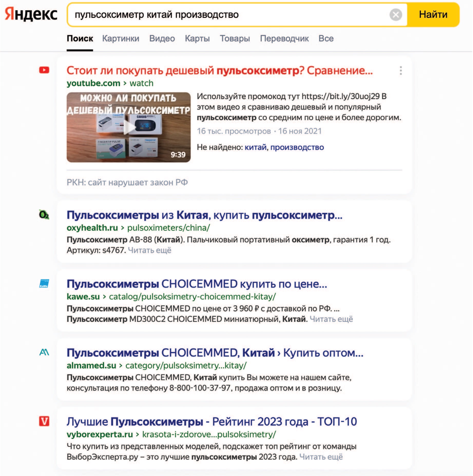This screenshot has width=473, height=476.
Task: Click the youtube.com domain link
Action: (x=93, y=83)
